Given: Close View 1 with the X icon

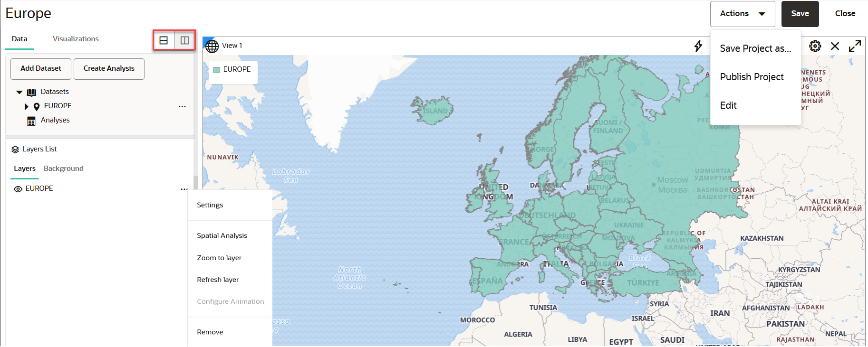Looking at the screenshot, I should [x=835, y=46].
